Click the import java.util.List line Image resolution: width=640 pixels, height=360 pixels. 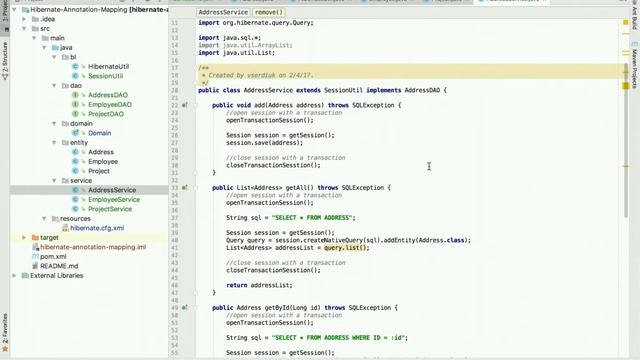(x=236, y=53)
